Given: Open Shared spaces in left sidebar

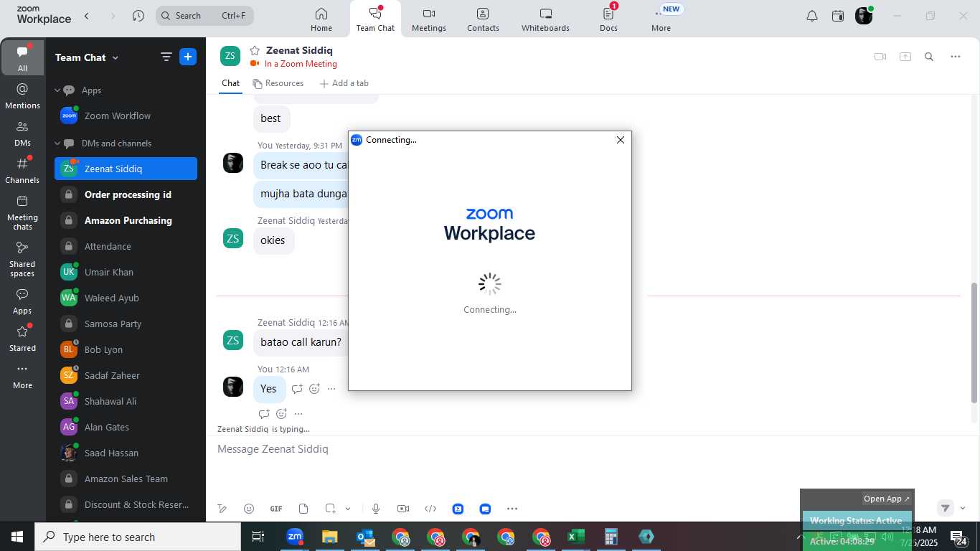Looking at the screenshot, I should coord(22,259).
